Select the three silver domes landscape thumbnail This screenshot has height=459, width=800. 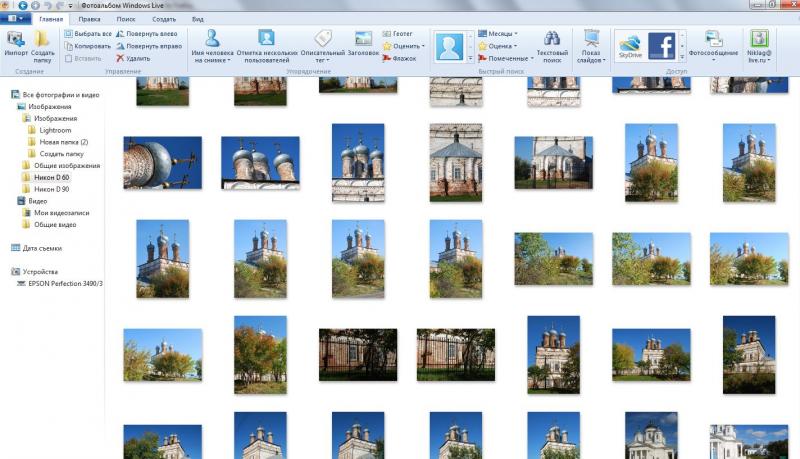coord(260,163)
